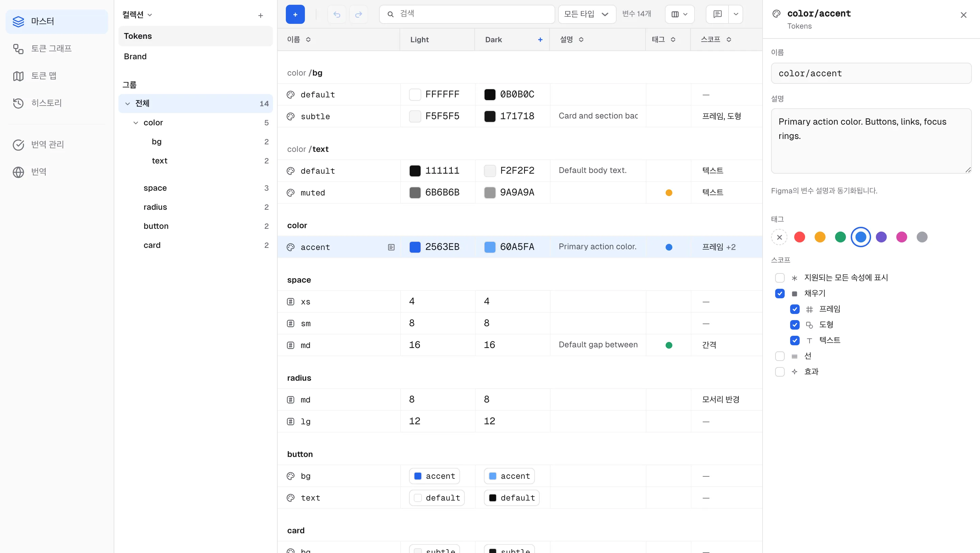Click the plus icon to add a mode after Dark

tap(540, 39)
